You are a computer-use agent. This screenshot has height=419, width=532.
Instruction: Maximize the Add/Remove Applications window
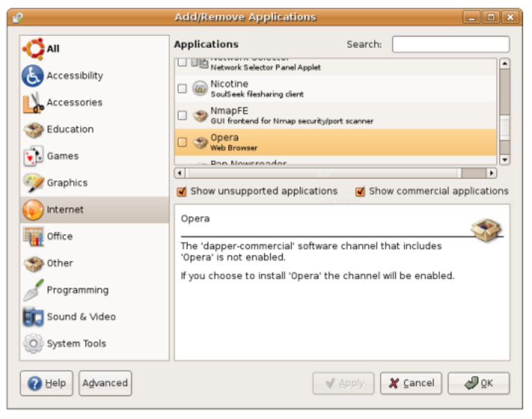click(491, 17)
